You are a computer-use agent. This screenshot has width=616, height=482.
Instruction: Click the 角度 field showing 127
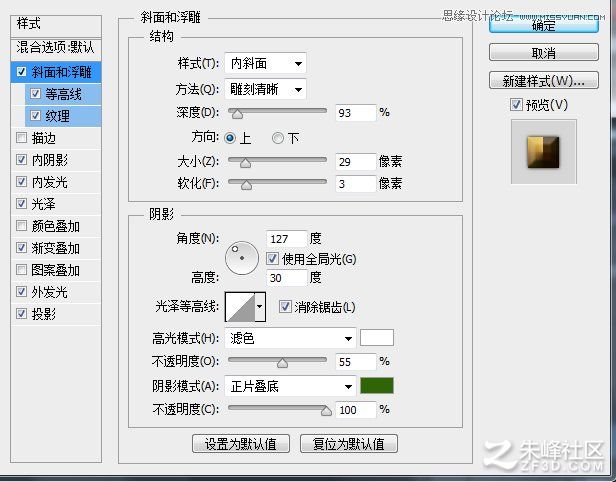(286, 238)
